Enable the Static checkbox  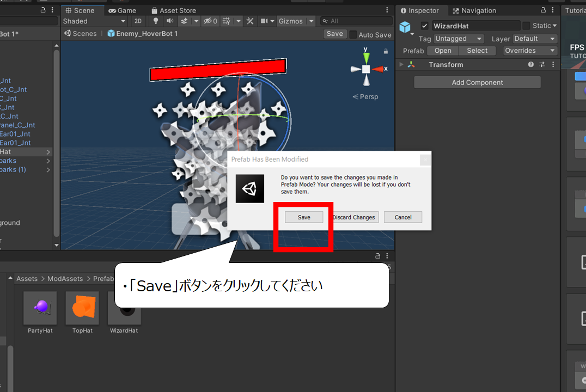[526, 26]
